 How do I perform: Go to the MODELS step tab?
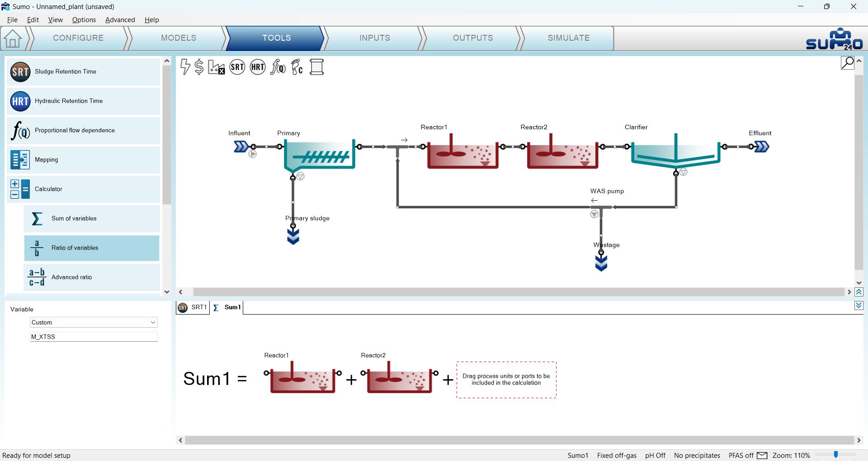[x=179, y=38]
